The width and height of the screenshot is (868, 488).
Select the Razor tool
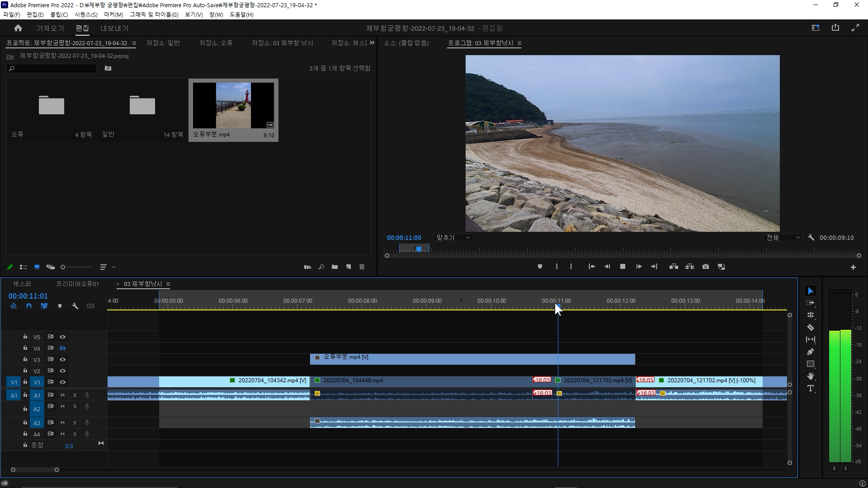(x=810, y=327)
